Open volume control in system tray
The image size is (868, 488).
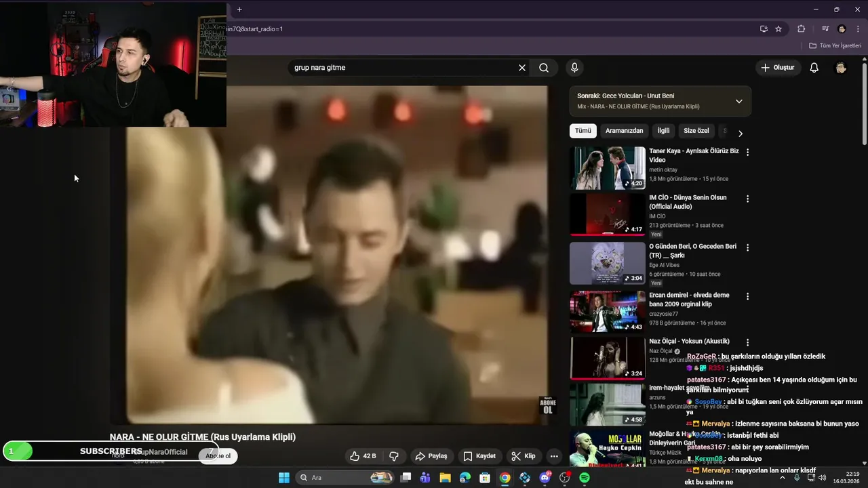(822, 478)
